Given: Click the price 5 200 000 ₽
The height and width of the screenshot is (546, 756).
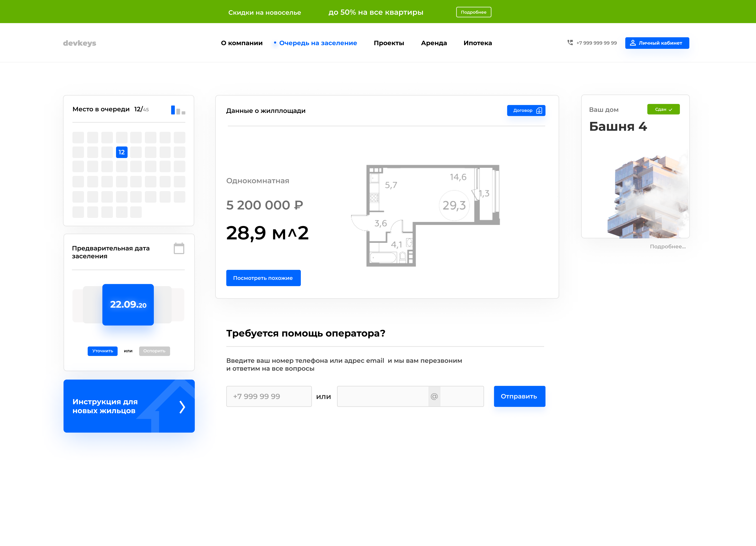Looking at the screenshot, I should click(265, 205).
